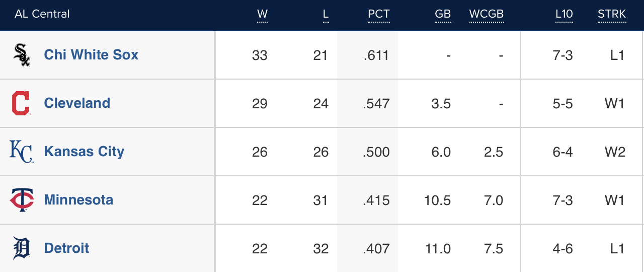Sort standings by the W column header

coord(262,14)
